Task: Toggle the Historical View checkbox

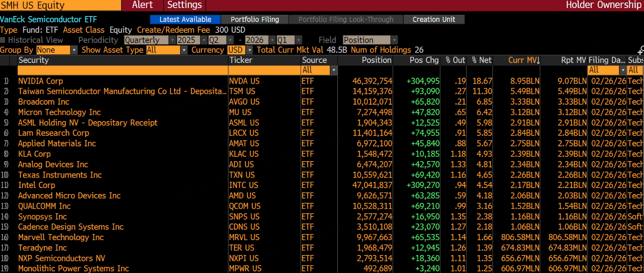Action: tap(3, 40)
